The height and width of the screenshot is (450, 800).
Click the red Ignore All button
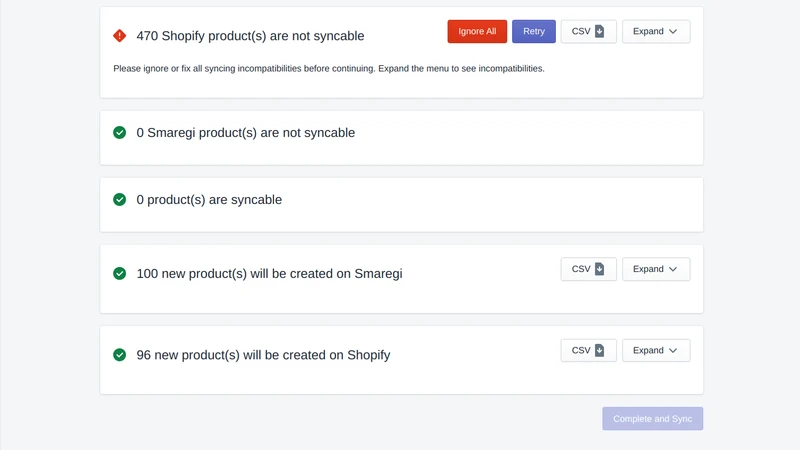pyautogui.click(x=477, y=31)
